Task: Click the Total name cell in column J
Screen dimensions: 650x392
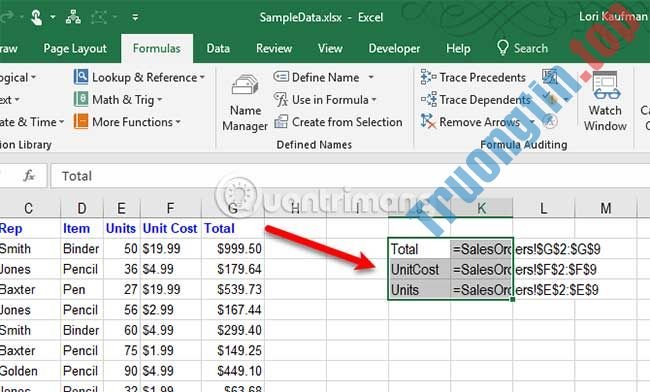Action: [x=420, y=249]
